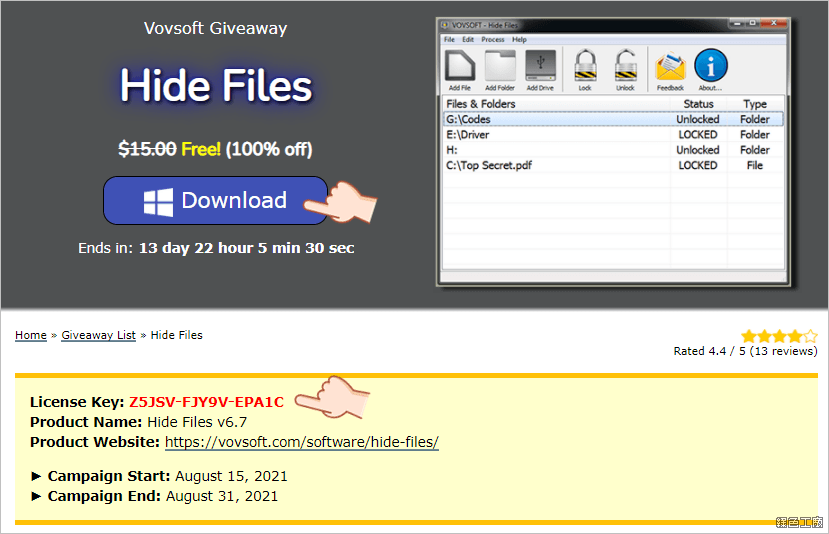Open the Edit menu in the Hide Files window
The width and height of the screenshot is (829, 534).
coord(468,40)
